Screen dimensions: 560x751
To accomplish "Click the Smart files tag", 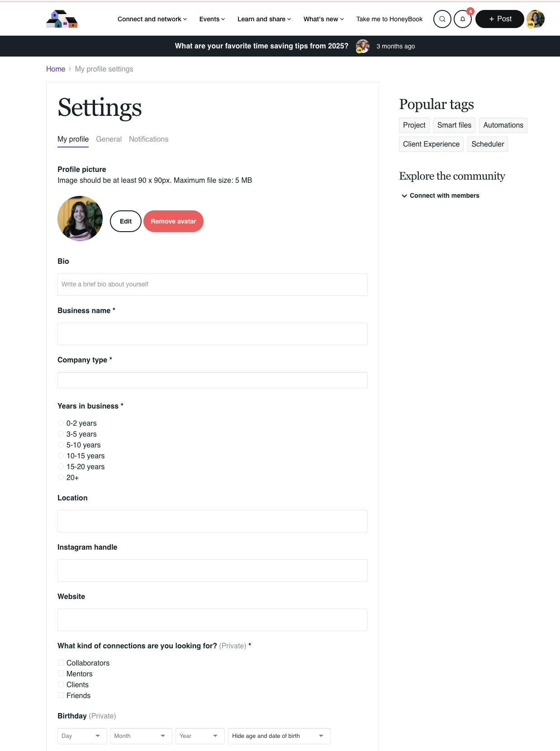I will pyautogui.click(x=454, y=125).
